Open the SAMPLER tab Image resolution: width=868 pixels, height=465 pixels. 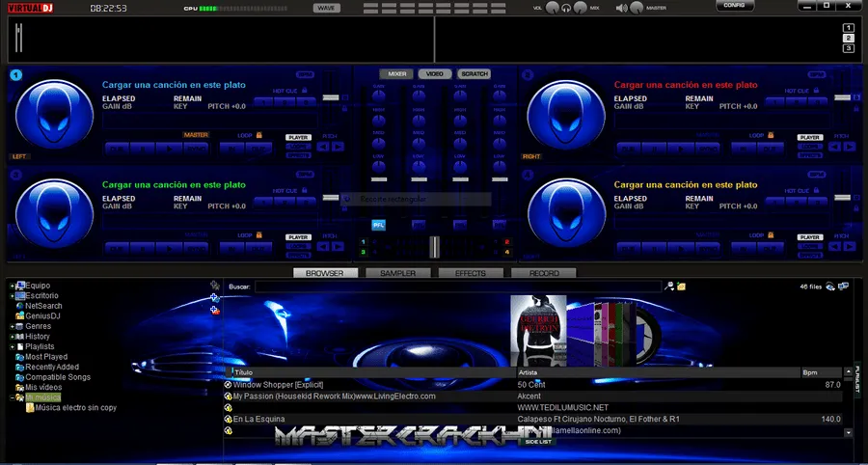tap(398, 273)
